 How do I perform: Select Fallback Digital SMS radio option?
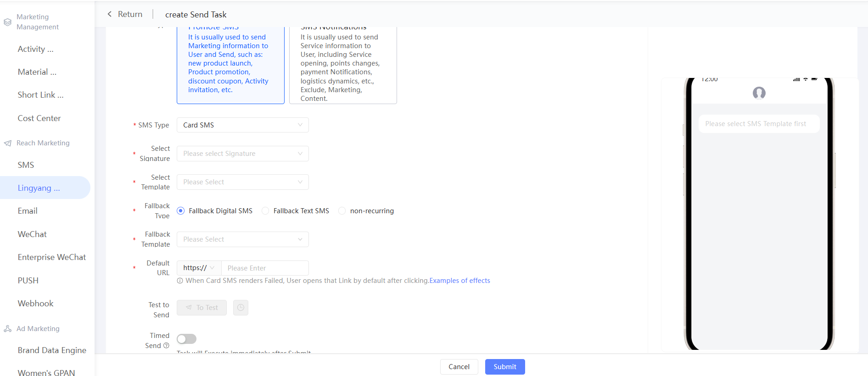click(181, 211)
